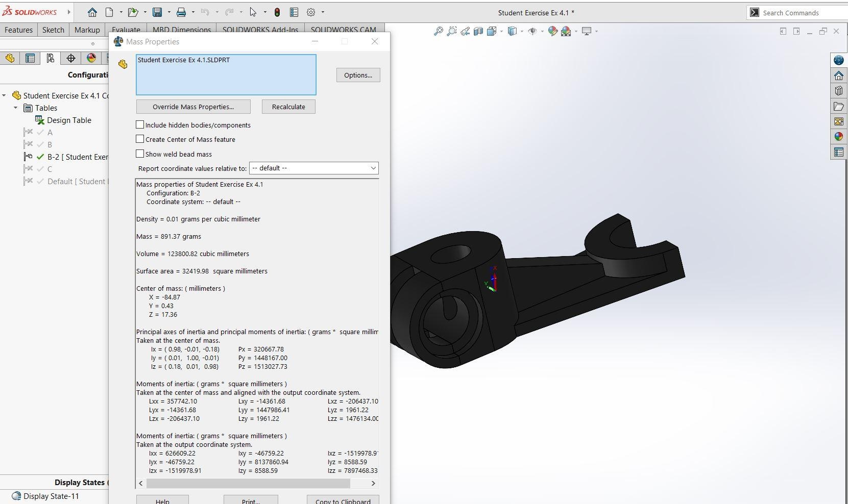The image size is (848, 504).
Task: Switch to the SOLIDWORKS Add-Ins tab
Action: [260, 30]
